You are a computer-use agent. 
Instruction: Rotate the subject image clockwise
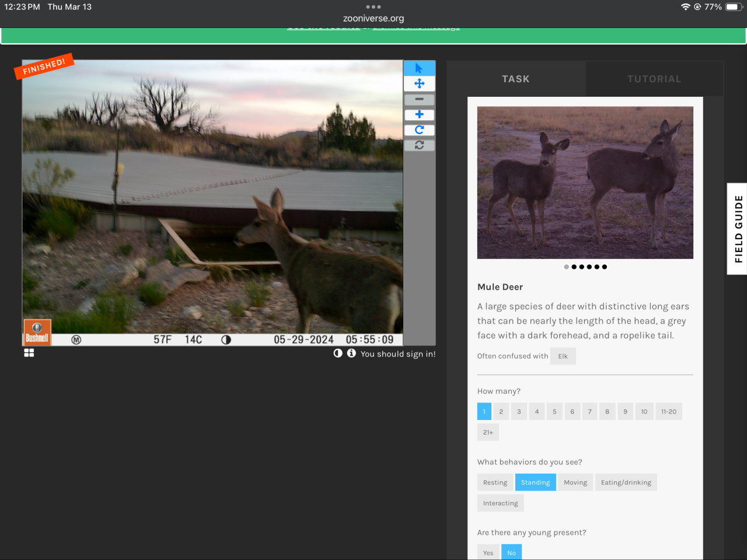pos(419,130)
